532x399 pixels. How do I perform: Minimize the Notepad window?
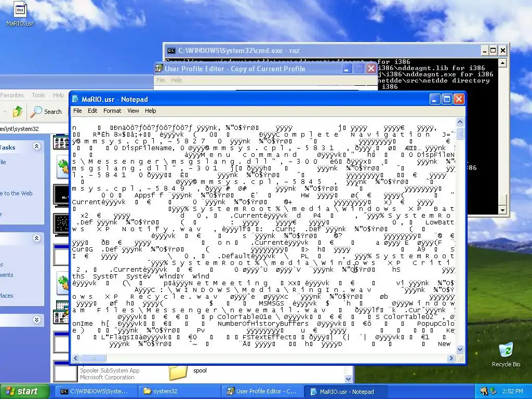435,99
